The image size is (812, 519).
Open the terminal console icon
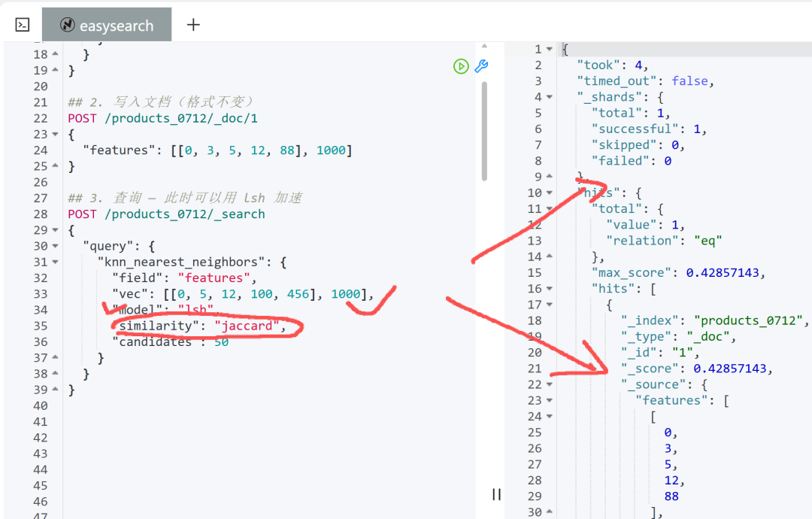(x=23, y=25)
